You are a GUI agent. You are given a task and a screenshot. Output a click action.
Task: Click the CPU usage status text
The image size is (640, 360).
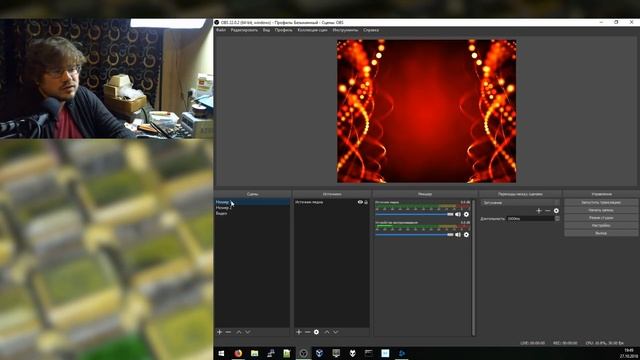click(604, 343)
